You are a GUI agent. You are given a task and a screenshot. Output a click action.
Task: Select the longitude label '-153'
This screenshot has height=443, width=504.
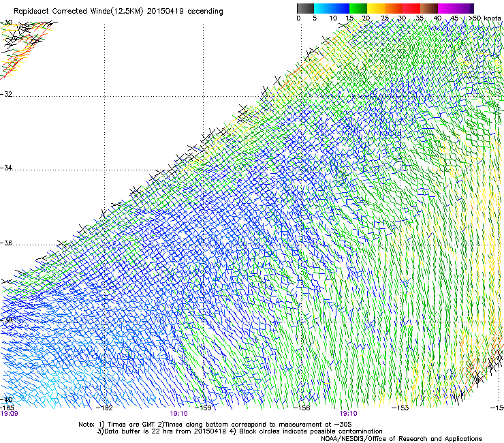point(400,408)
